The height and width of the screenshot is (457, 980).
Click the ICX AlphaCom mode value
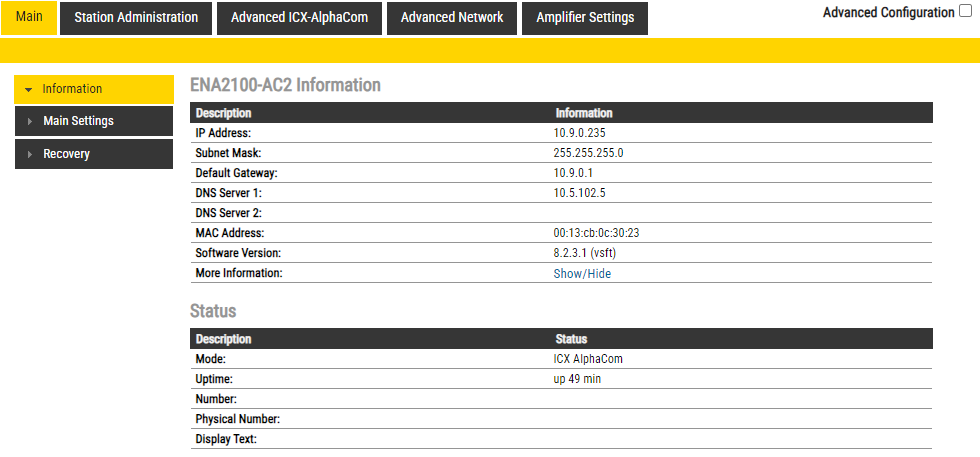click(588, 359)
